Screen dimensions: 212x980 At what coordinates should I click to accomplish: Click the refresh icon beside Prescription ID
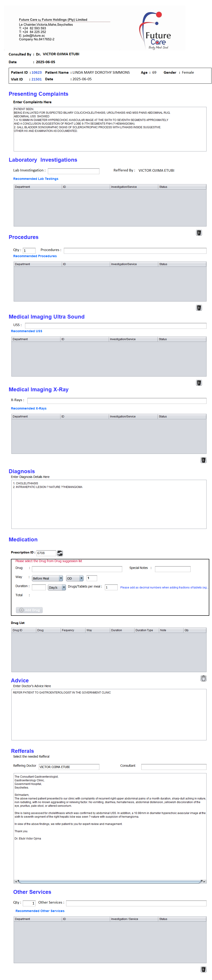[60, 553]
